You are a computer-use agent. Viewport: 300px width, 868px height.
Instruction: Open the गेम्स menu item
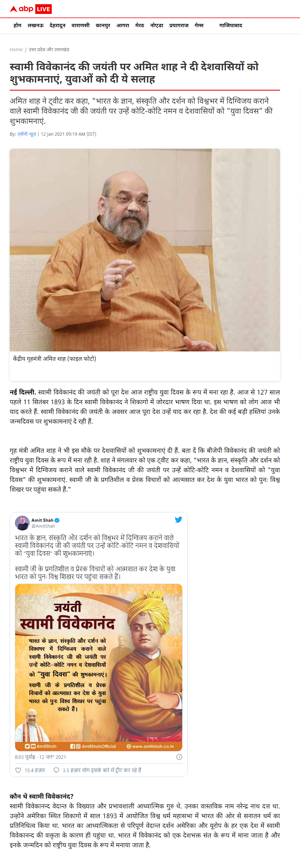click(199, 25)
